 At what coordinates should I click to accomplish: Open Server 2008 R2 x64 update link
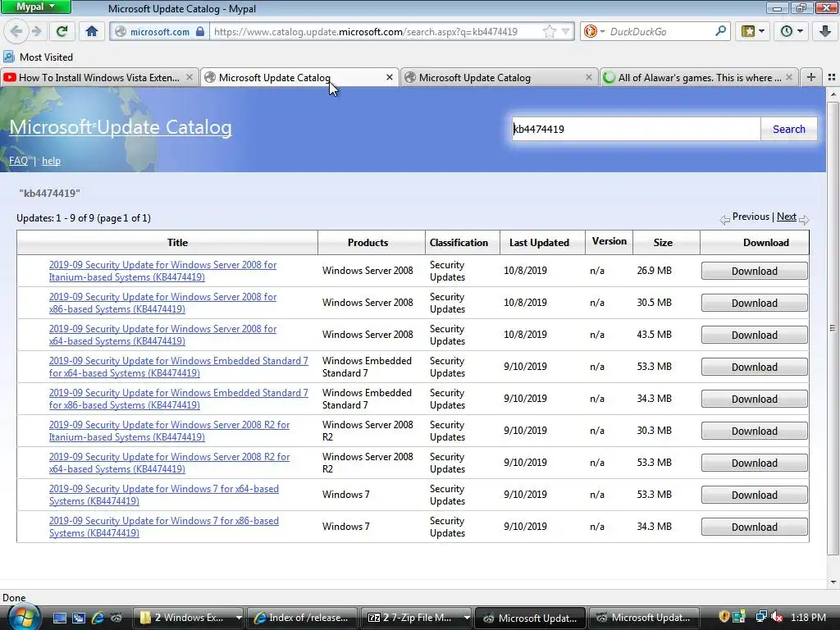169,463
